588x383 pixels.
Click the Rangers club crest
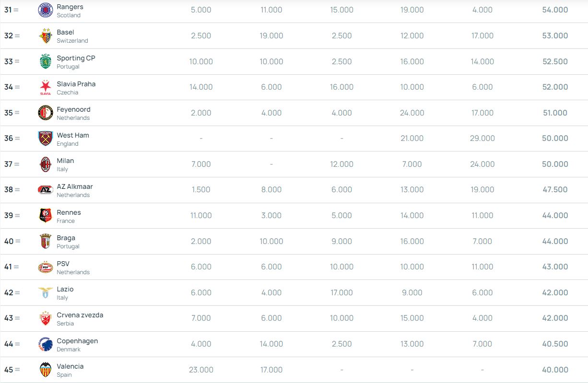coord(46,10)
